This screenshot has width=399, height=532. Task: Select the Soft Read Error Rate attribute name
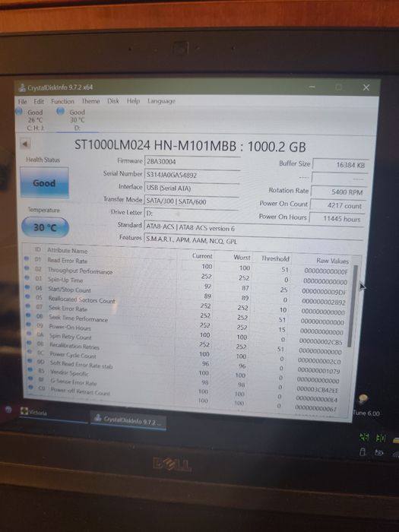coord(81,364)
